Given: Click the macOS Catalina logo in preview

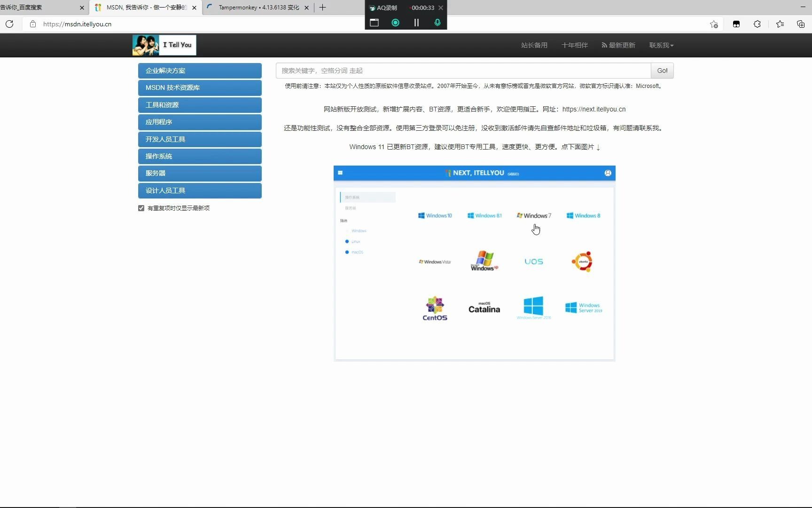Looking at the screenshot, I should pyautogui.click(x=484, y=308).
